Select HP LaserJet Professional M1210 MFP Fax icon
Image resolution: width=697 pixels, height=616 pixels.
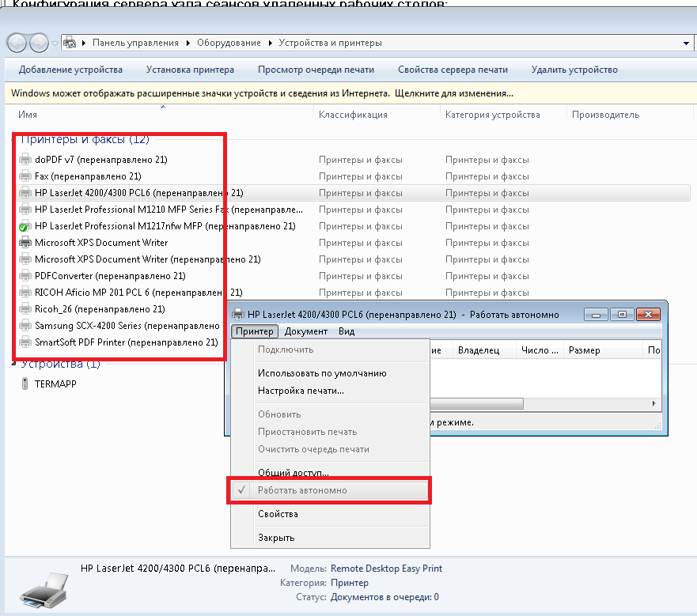[x=25, y=210]
